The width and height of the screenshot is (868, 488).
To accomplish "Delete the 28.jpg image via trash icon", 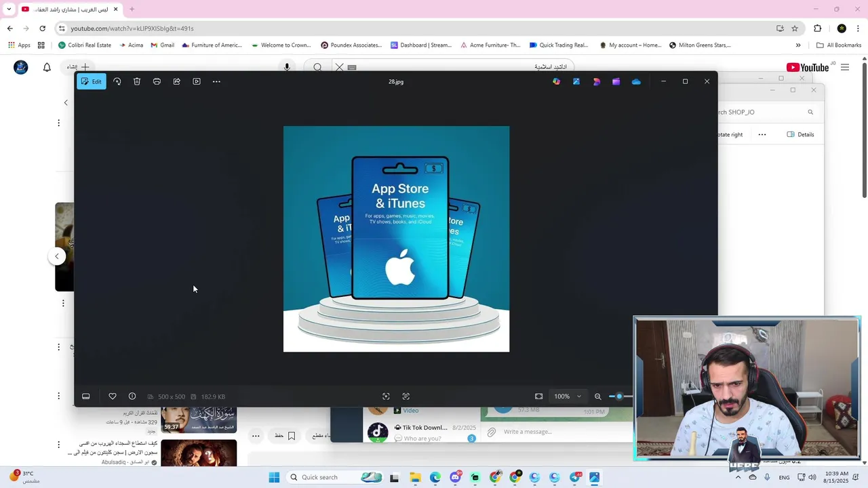I will click(137, 81).
